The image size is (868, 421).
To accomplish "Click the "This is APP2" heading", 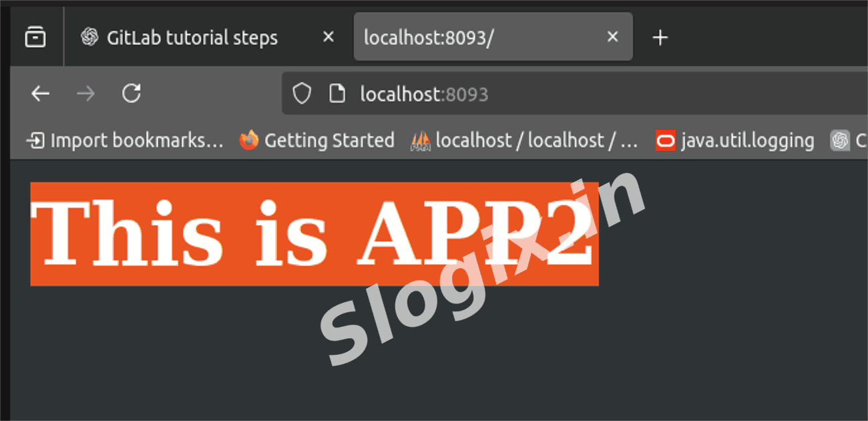I will click(x=314, y=233).
